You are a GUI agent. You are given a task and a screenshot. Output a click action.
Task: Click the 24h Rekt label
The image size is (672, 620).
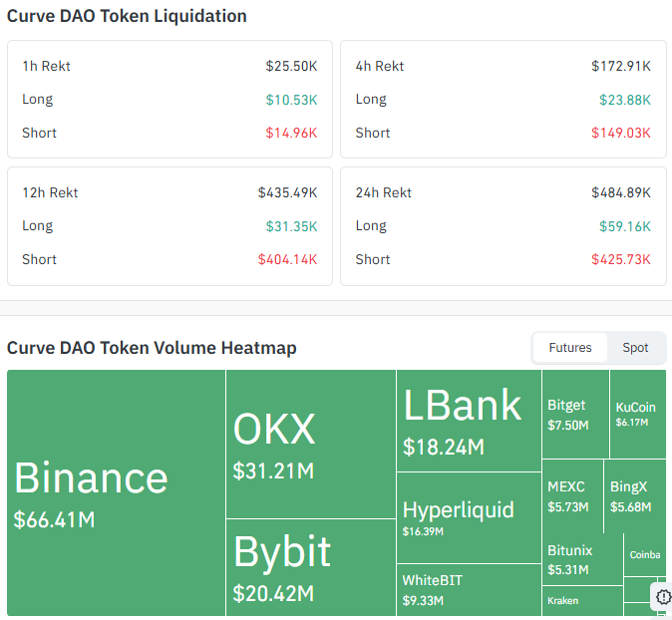(x=384, y=192)
